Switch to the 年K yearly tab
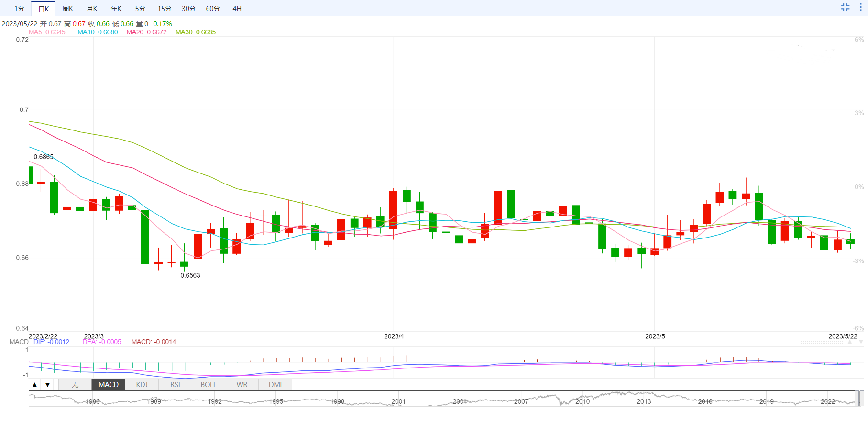This screenshot has width=868, height=422. click(x=116, y=9)
